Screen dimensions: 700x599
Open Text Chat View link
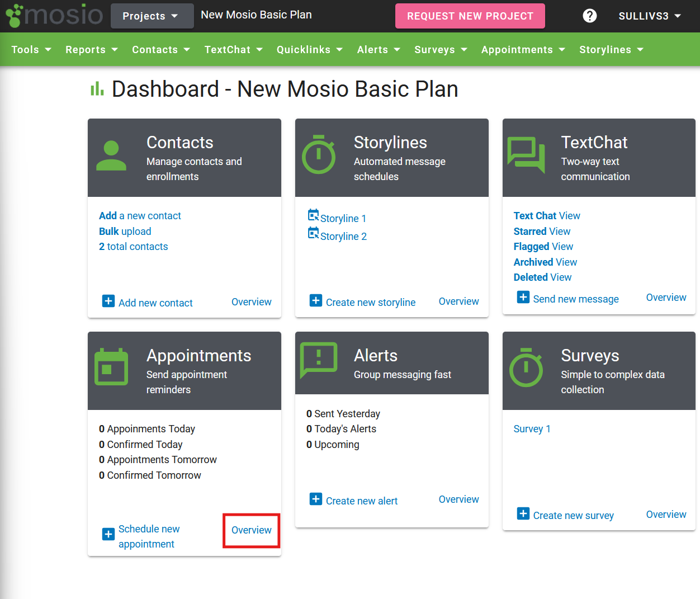point(547,216)
